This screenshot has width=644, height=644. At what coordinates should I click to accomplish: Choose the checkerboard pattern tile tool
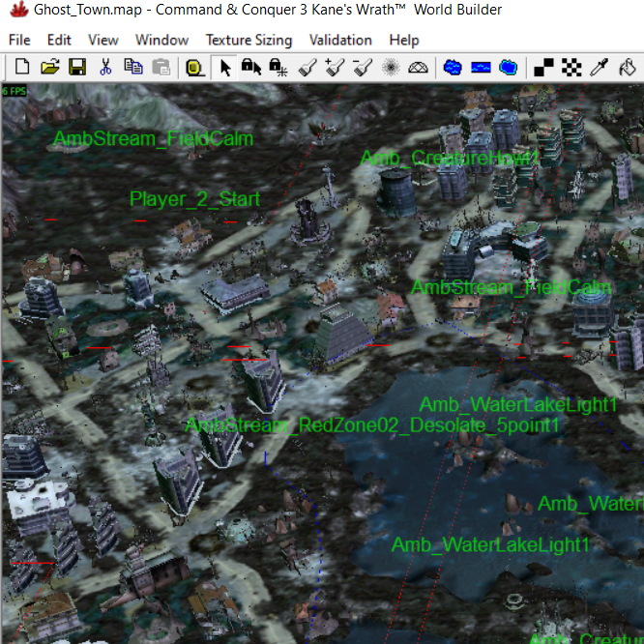571,68
